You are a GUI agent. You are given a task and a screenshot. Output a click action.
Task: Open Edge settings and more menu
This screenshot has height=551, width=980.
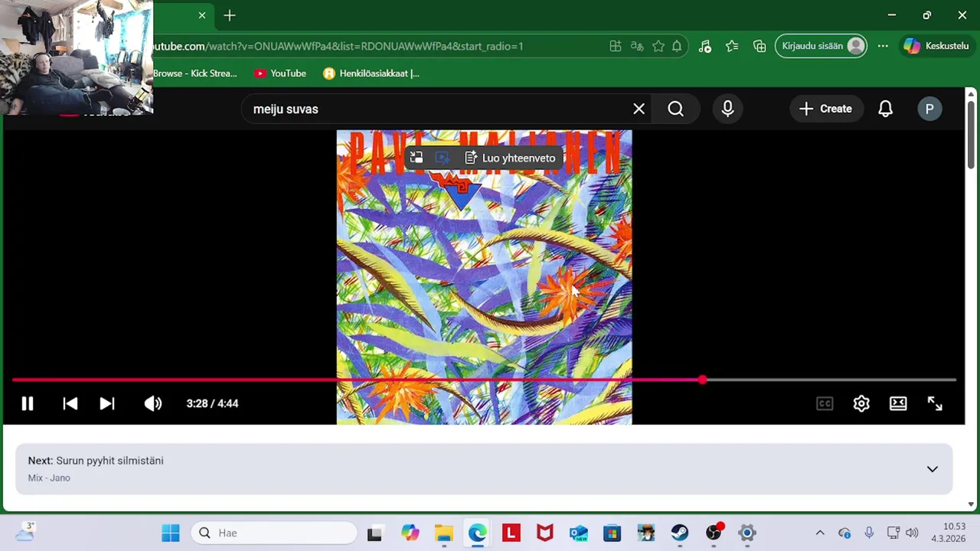click(883, 46)
